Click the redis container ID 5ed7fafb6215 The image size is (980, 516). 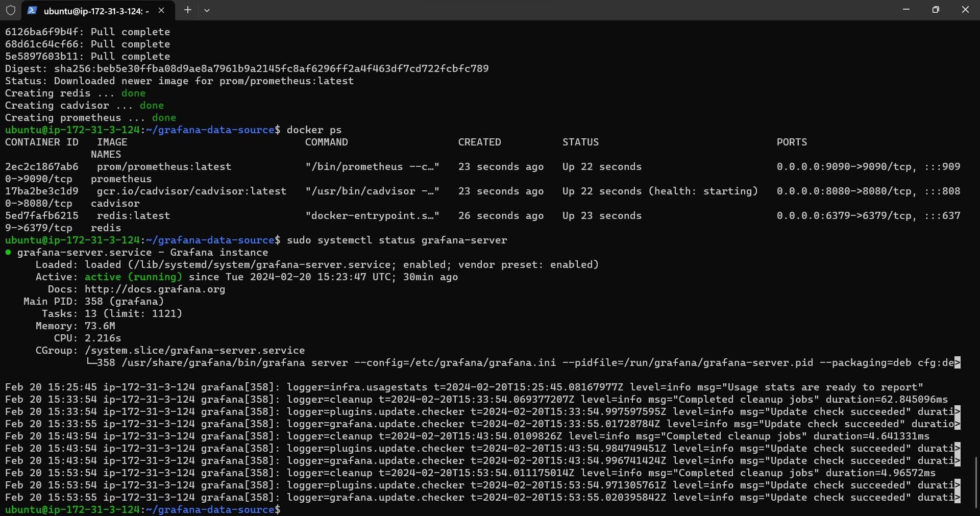pyautogui.click(x=42, y=216)
